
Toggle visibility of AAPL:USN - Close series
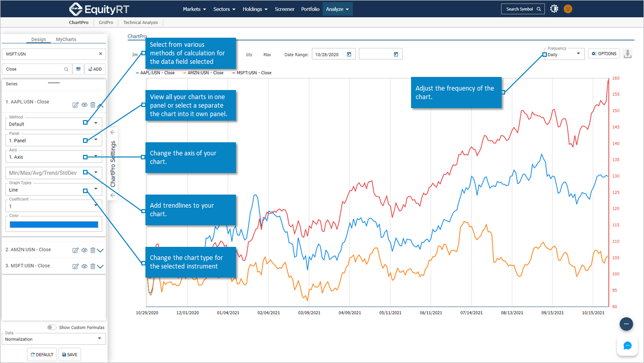(85, 105)
